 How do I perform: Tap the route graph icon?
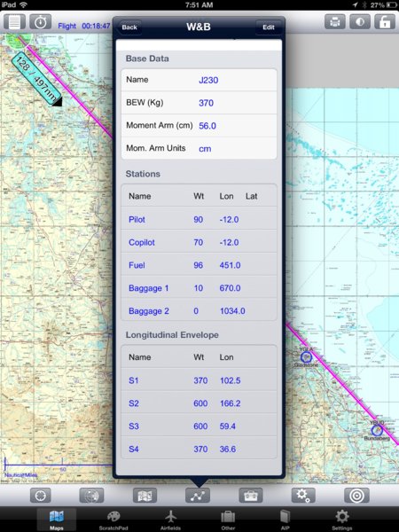tap(198, 496)
